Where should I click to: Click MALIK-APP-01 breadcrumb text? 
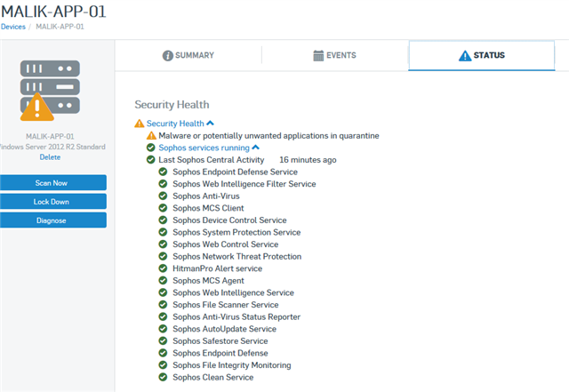[60, 27]
